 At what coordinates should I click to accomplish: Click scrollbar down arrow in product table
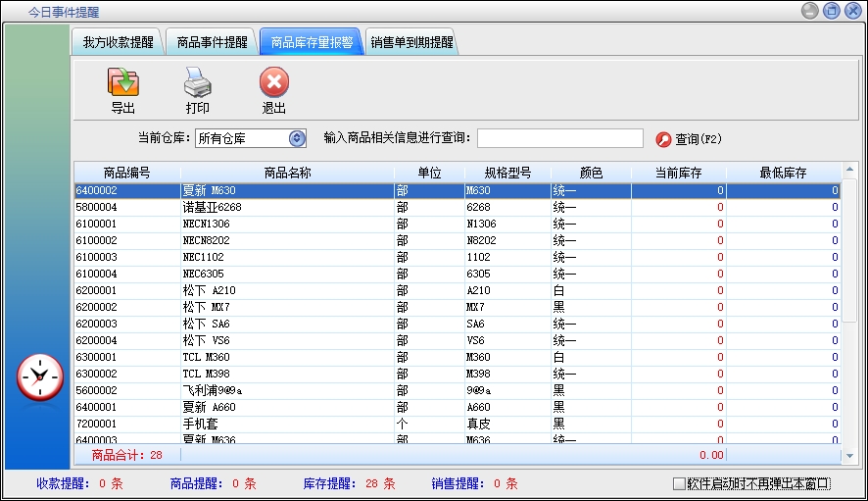(x=848, y=455)
